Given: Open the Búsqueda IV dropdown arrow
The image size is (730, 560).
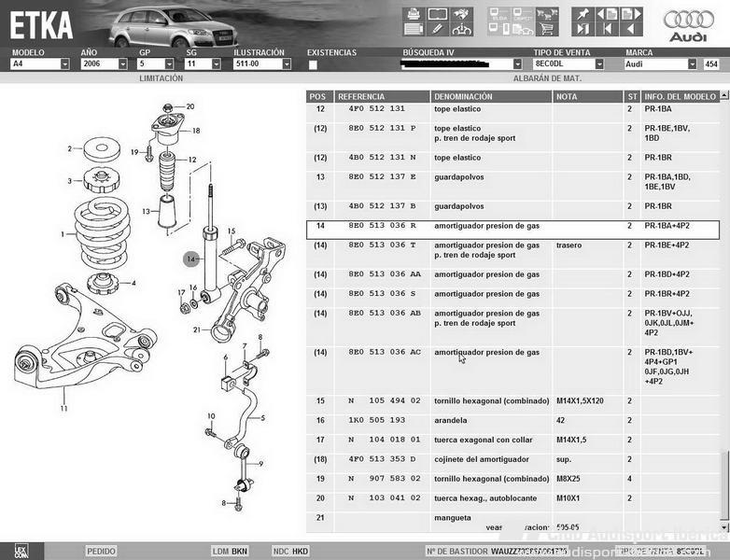Looking at the screenshot, I should (518, 63).
